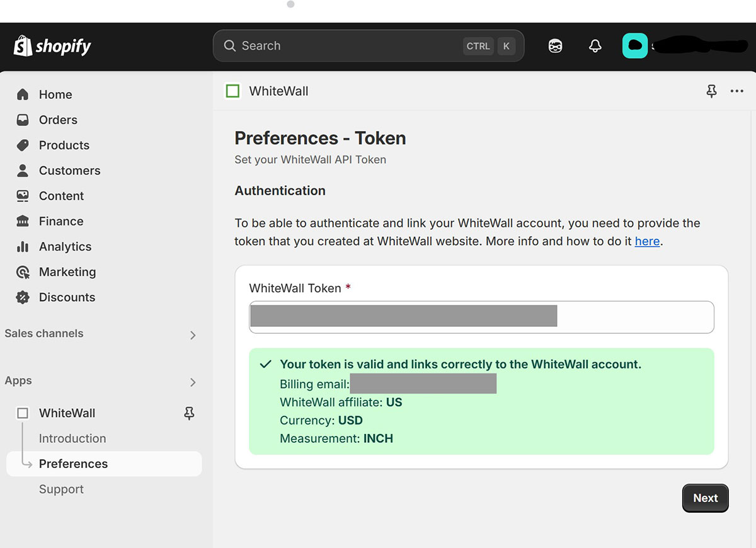Click the WhiteWall app logo in header
Viewport: 756px width, 548px height.
click(232, 91)
